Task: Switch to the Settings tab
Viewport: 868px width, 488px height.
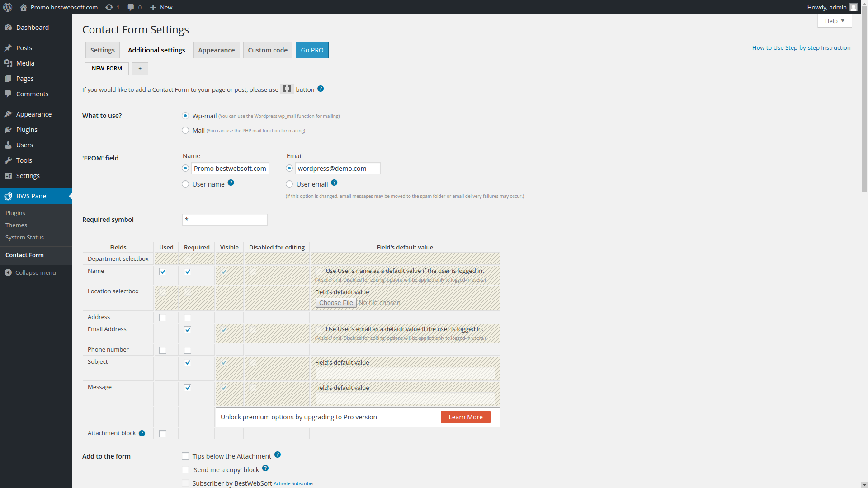Action: 103,50
